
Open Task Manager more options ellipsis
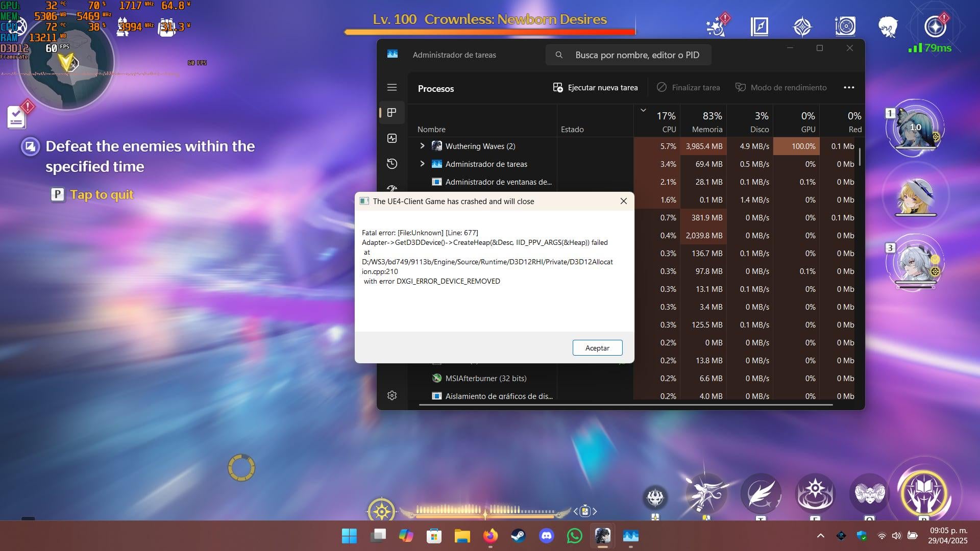pyautogui.click(x=849, y=88)
